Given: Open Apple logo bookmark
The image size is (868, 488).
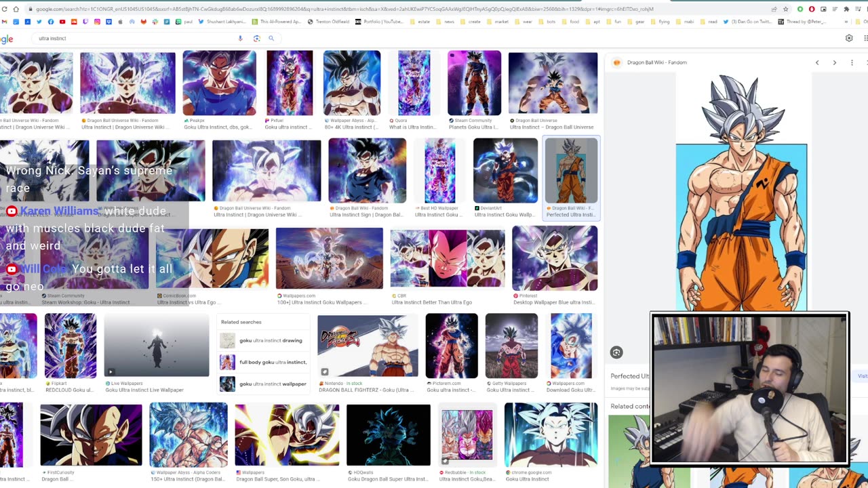Looking at the screenshot, I should (x=120, y=22).
